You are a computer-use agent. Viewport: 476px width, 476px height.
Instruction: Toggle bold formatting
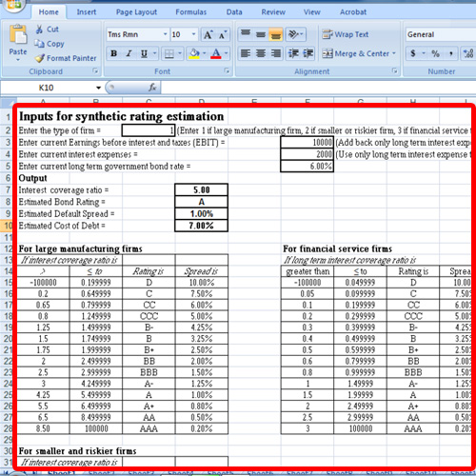coord(113,53)
